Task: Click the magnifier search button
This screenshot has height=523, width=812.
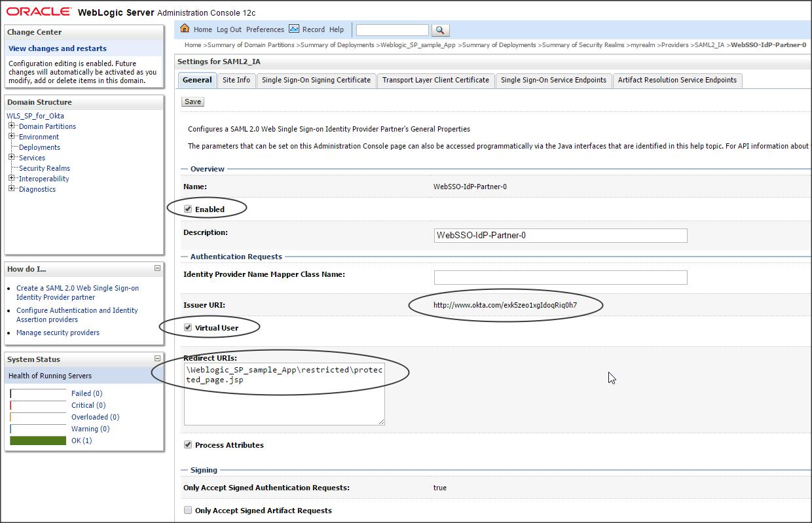Action: point(441,30)
